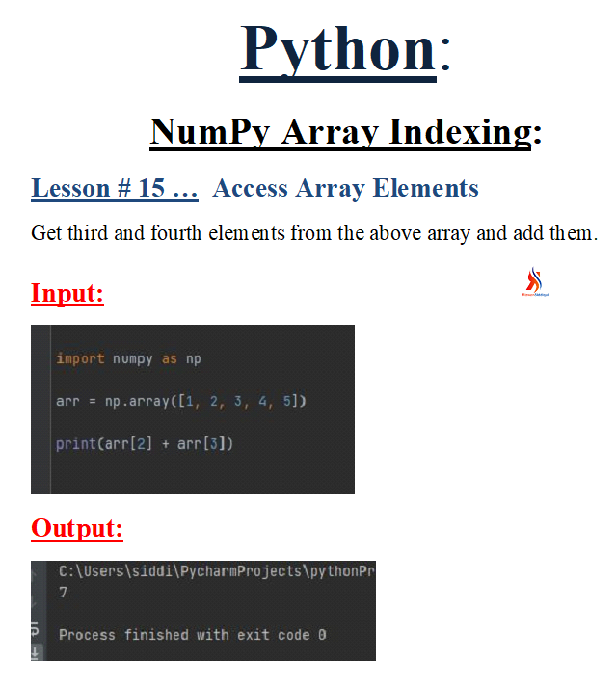Click 'Process finished with exit code 0'

click(193, 634)
